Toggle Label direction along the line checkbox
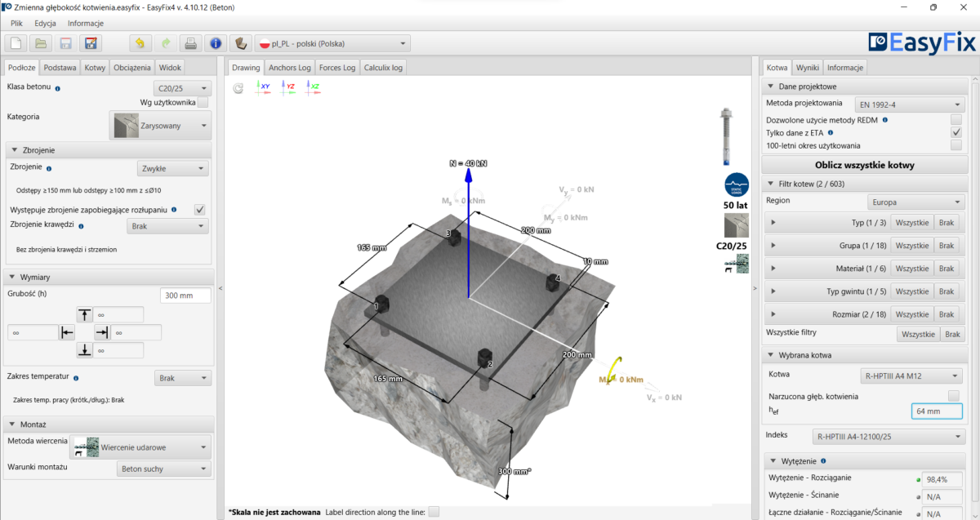Screen dimensions: 980x520 (x=434, y=512)
